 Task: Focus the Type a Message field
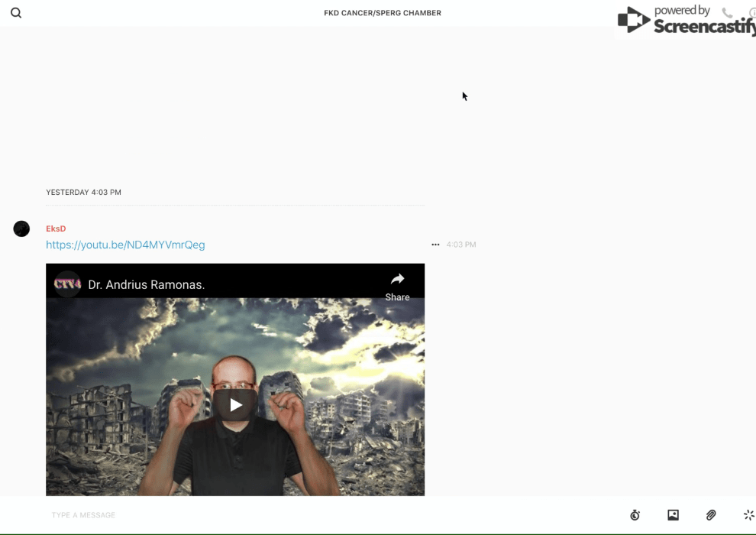pyautogui.click(x=305, y=515)
